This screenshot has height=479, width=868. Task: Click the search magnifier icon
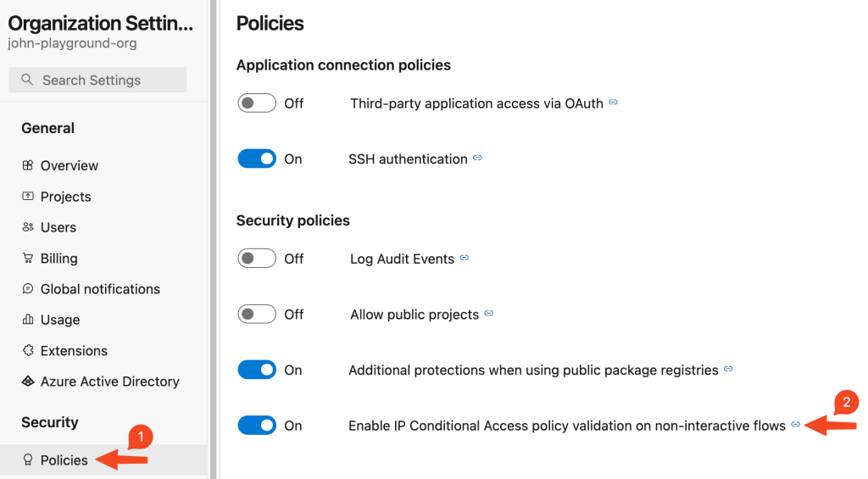tap(27, 81)
